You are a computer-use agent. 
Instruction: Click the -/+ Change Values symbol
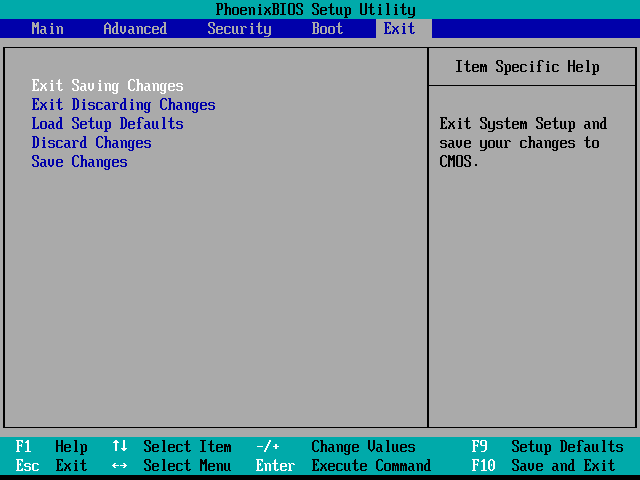tap(268, 447)
